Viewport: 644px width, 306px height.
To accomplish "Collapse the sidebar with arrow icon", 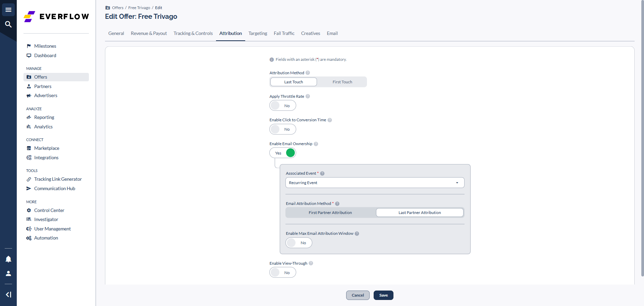I will pyautogui.click(x=8, y=295).
